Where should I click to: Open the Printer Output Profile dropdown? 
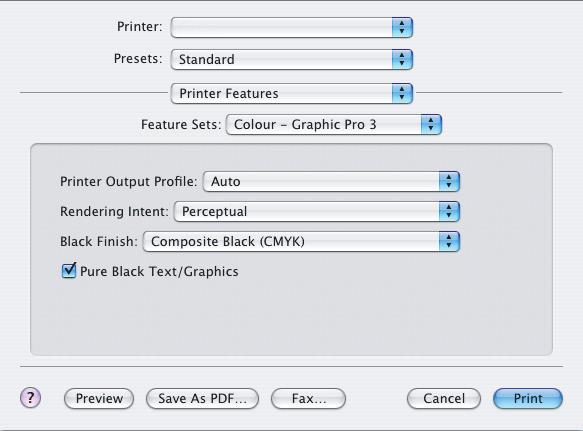click(x=331, y=181)
